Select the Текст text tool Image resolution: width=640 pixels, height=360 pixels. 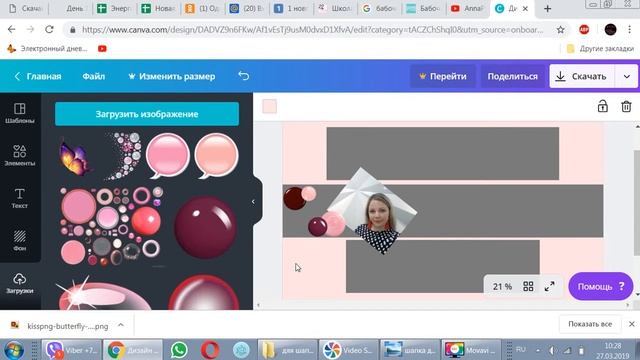[20, 198]
